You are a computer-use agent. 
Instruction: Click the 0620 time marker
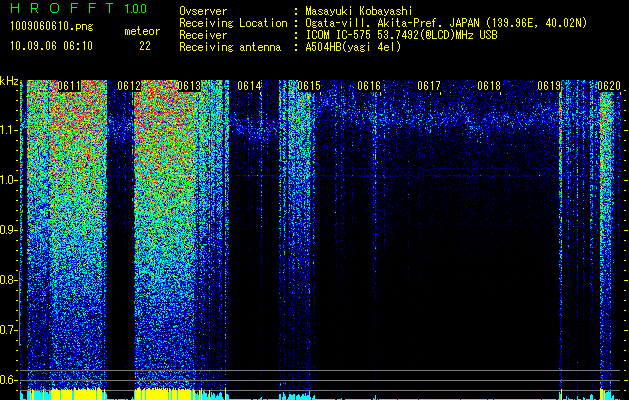[609, 86]
